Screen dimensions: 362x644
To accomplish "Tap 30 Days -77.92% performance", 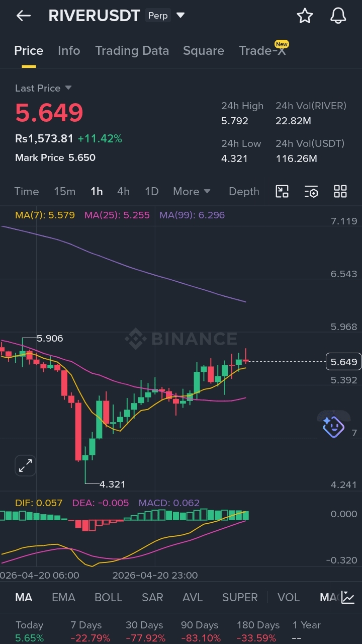I will pos(145,631).
